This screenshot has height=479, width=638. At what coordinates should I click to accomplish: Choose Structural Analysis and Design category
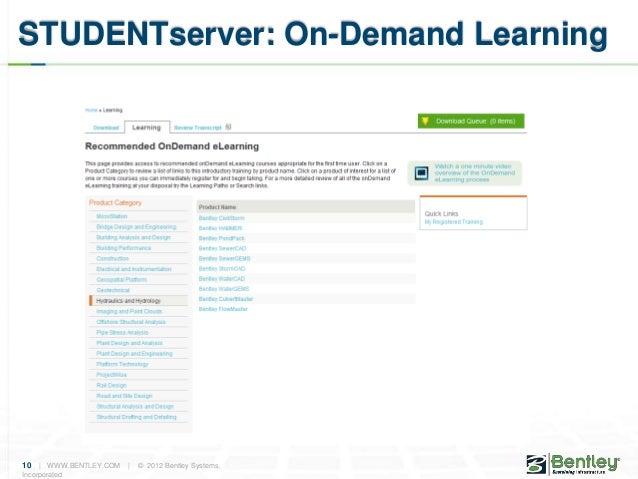[x=135, y=407]
